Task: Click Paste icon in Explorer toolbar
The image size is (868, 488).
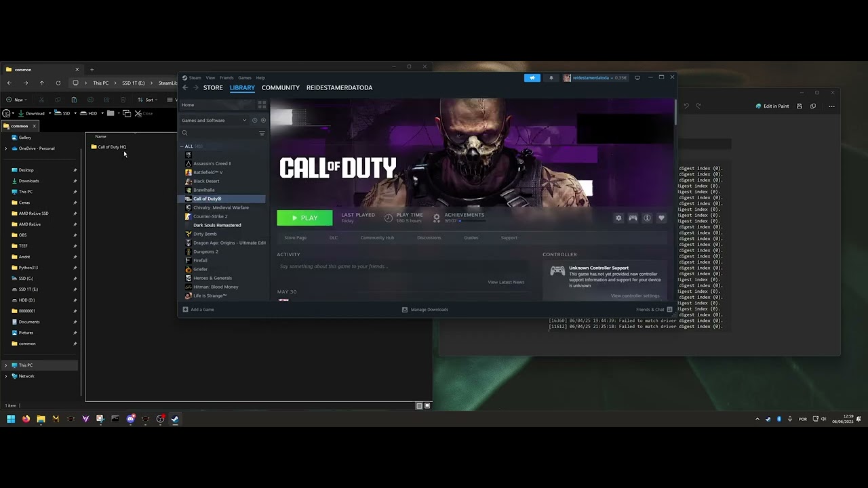Action: 74,100
